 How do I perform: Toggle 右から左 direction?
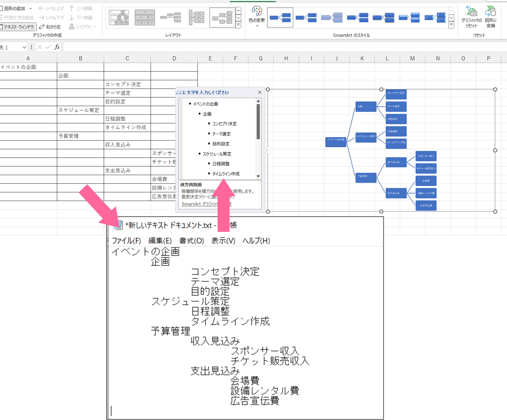click(50, 27)
